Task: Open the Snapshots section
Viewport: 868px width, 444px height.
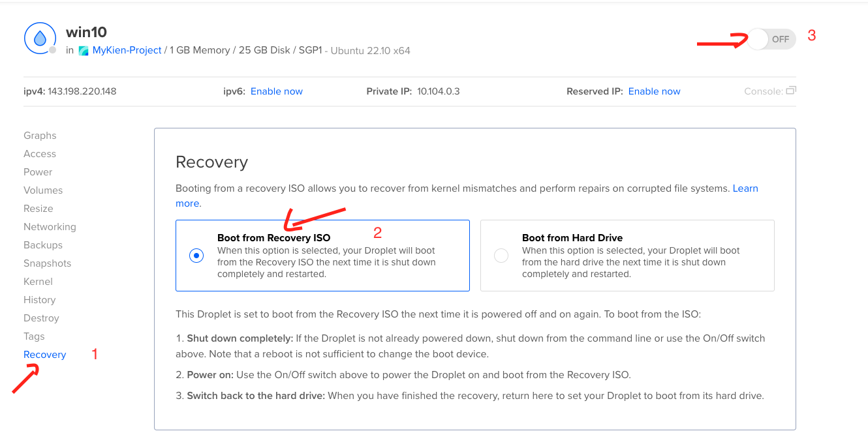Action: (48, 263)
